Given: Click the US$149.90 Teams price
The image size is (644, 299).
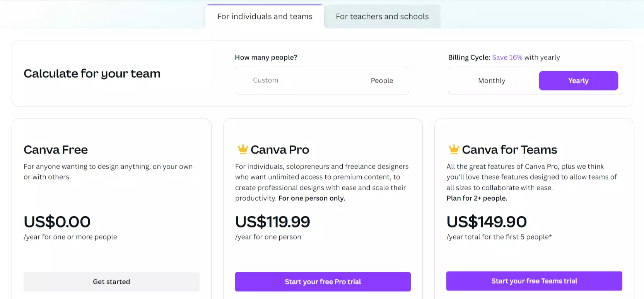Looking at the screenshot, I should 487,222.
